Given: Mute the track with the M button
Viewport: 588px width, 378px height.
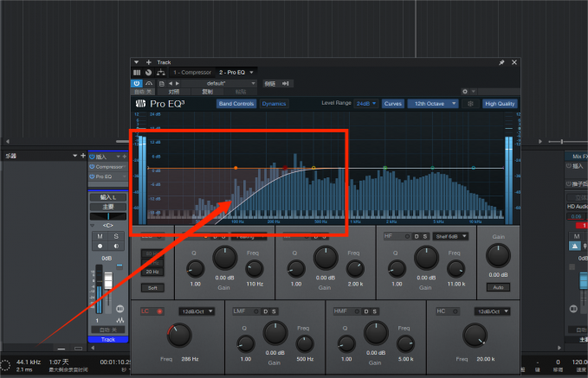Looking at the screenshot, I should (100, 236).
